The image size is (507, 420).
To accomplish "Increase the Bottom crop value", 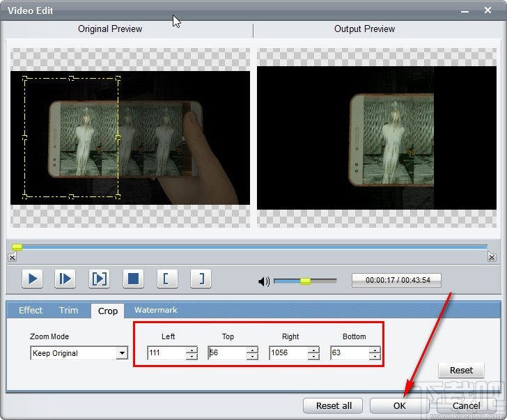I will pos(375,350).
